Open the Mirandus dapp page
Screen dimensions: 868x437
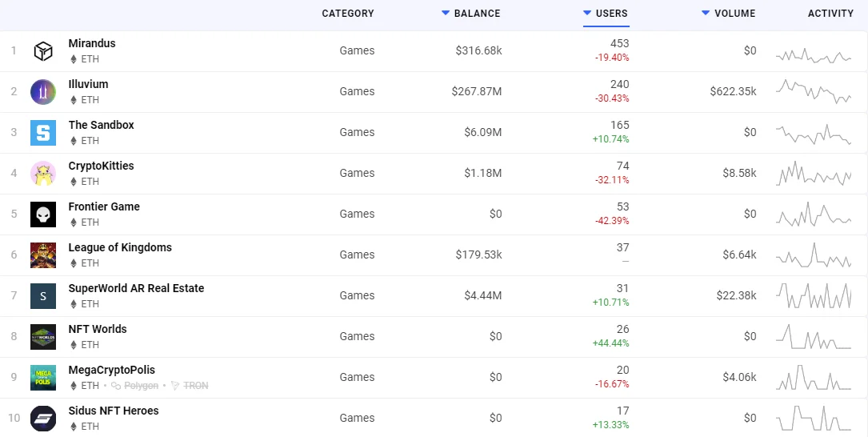pyautogui.click(x=92, y=43)
